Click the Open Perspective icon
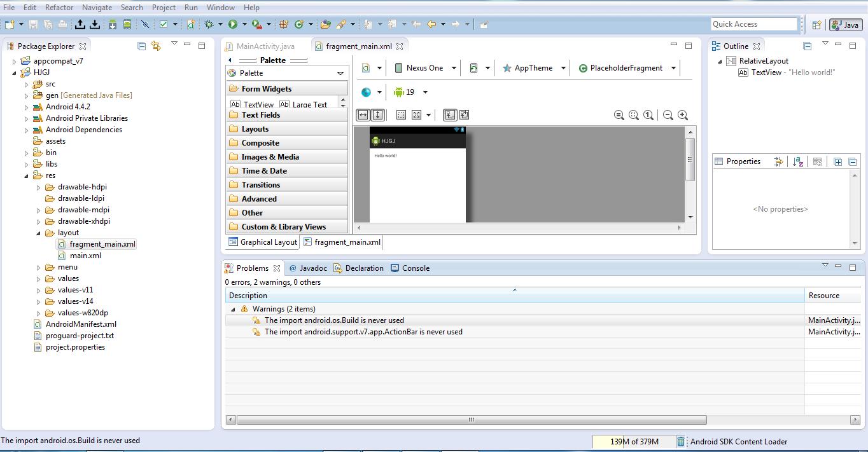 click(817, 25)
